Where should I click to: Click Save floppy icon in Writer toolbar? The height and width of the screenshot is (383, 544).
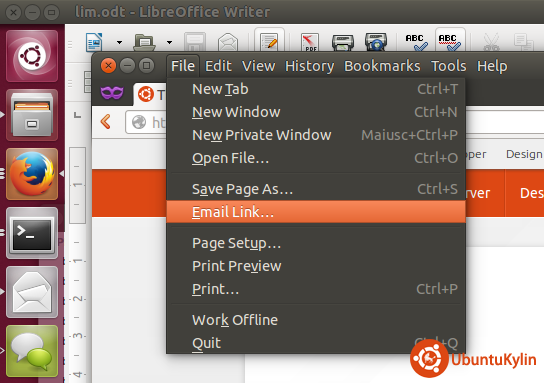[195, 42]
